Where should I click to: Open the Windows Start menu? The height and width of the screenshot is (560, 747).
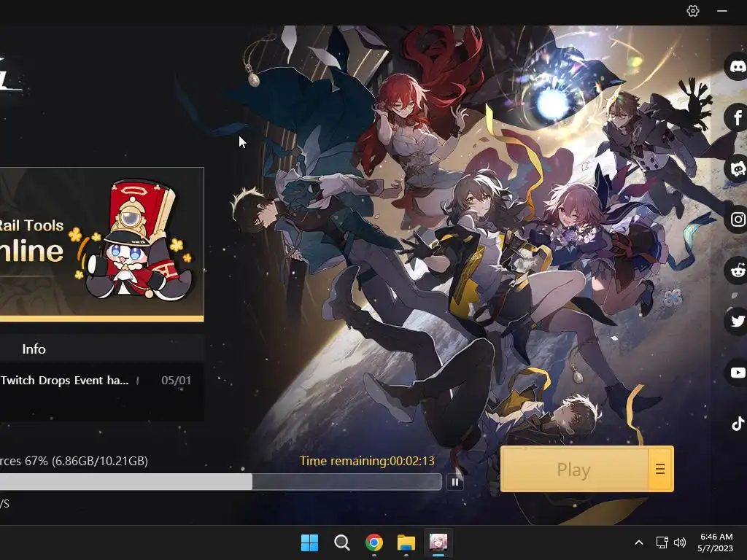[309, 542]
